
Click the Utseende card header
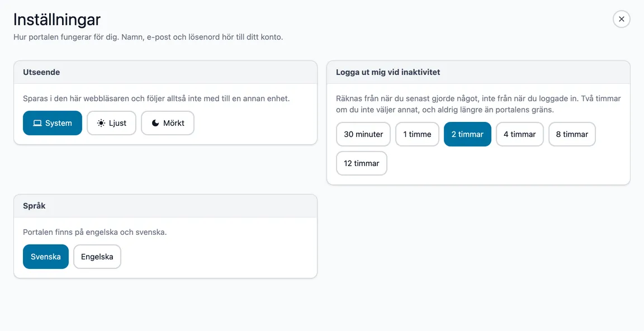(x=165, y=72)
